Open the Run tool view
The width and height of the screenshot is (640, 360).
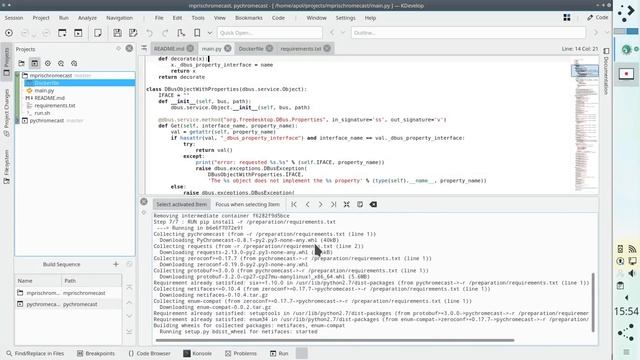[279, 353]
